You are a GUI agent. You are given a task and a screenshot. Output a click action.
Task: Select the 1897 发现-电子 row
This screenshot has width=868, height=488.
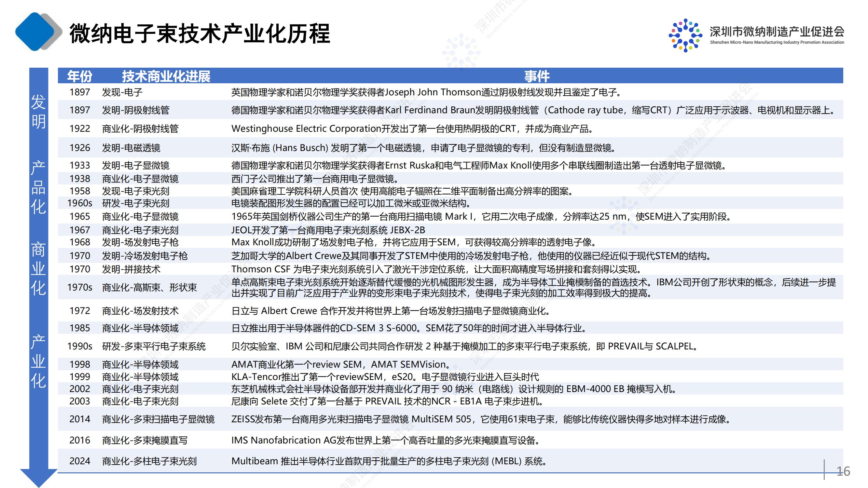click(122, 92)
